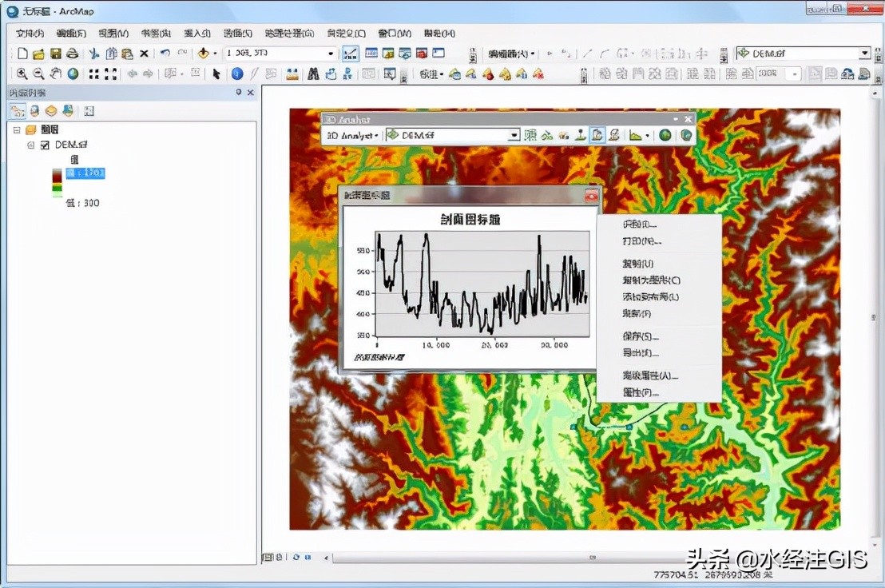Click the Cut scissors icon
The width and height of the screenshot is (885, 588).
click(94, 54)
